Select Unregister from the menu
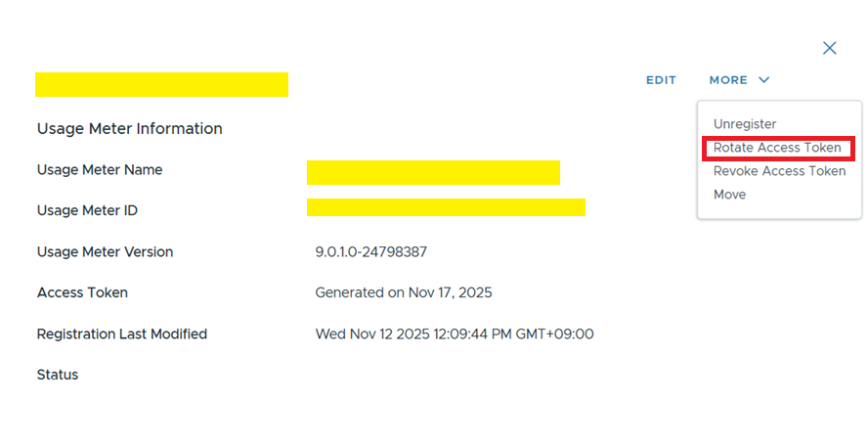868x445 pixels. (x=745, y=124)
